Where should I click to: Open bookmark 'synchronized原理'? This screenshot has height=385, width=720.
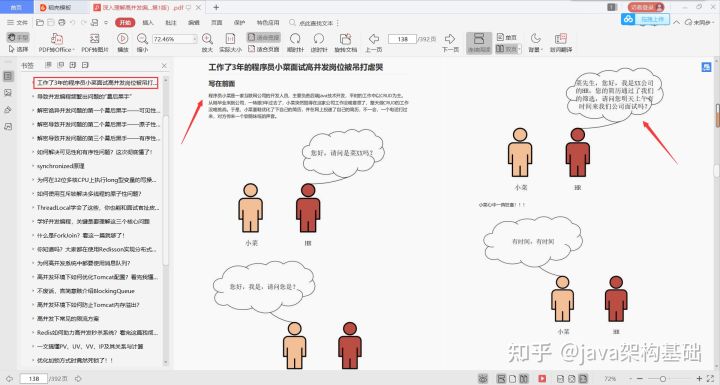coord(61,166)
